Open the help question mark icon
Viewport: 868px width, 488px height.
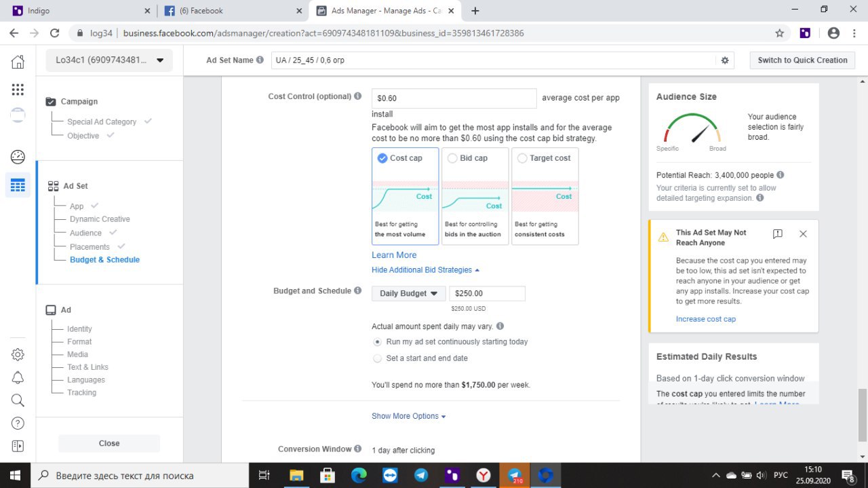click(x=18, y=423)
